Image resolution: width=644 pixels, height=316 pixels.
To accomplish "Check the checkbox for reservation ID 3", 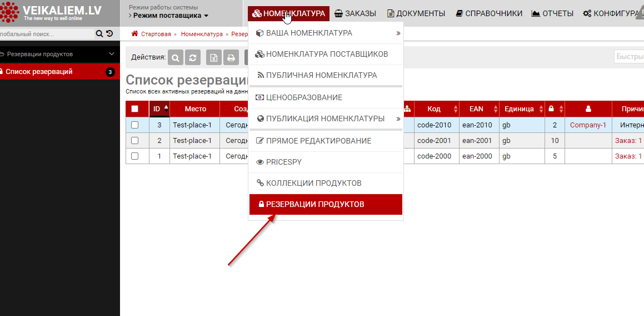I will tap(134, 125).
